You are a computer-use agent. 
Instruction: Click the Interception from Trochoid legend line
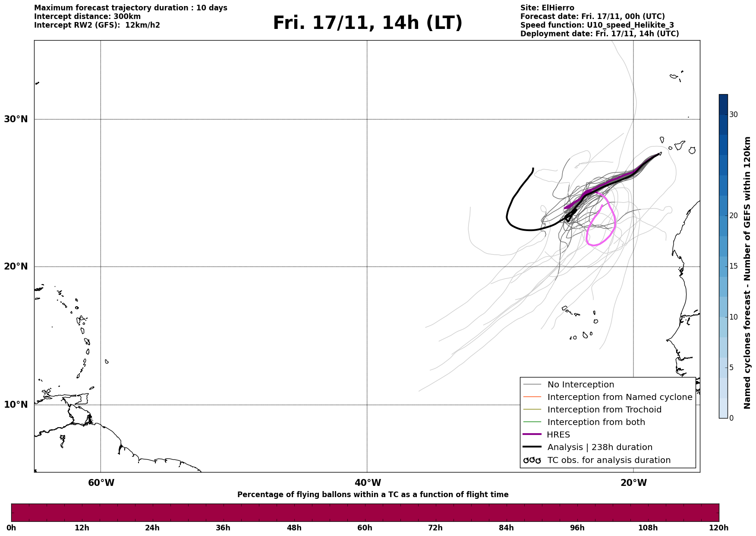pyautogui.click(x=532, y=409)
